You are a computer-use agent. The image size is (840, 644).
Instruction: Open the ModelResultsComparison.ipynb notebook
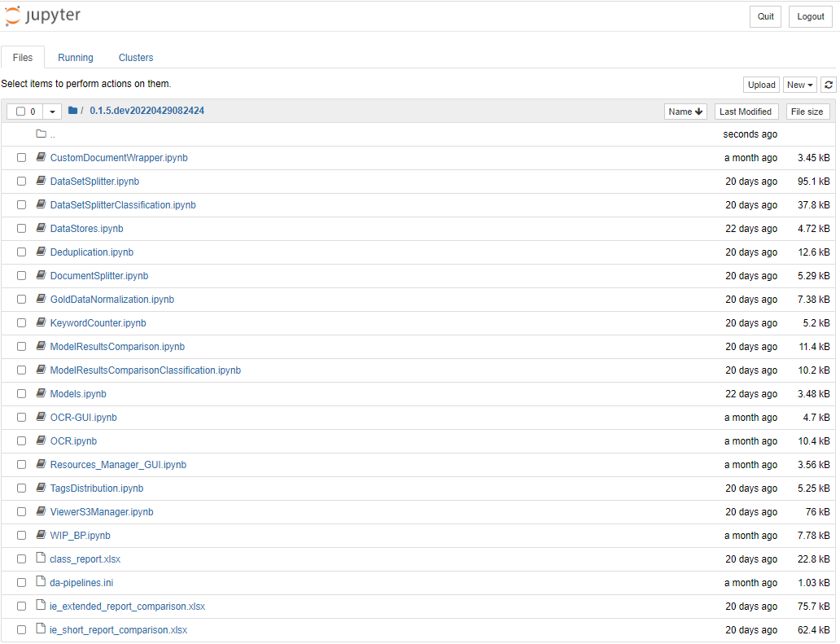click(x=117, y=346)
